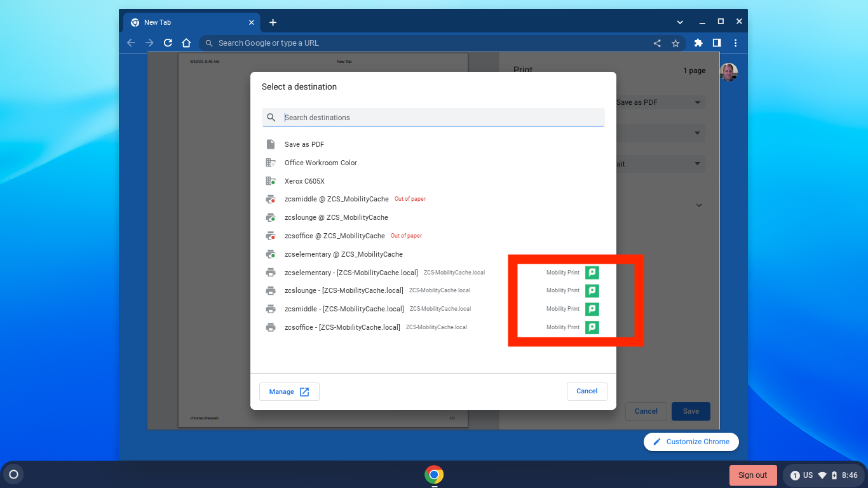Viewport: 868px width, 488px height.
Task: Open the ChromeOS launcher circle button
Action: [13, 475]
